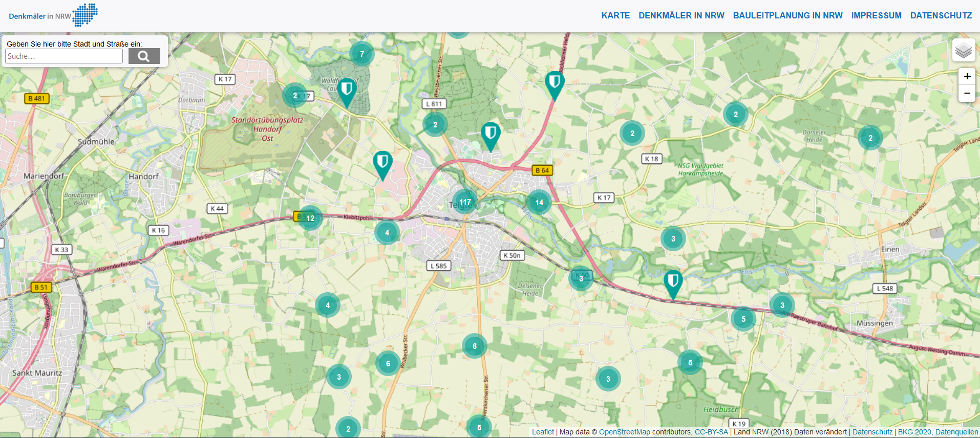This screenshot has height=438, width=980.
Task: Follow the OpenStreetMap attribution link
Action: click(x=625, y=432)
